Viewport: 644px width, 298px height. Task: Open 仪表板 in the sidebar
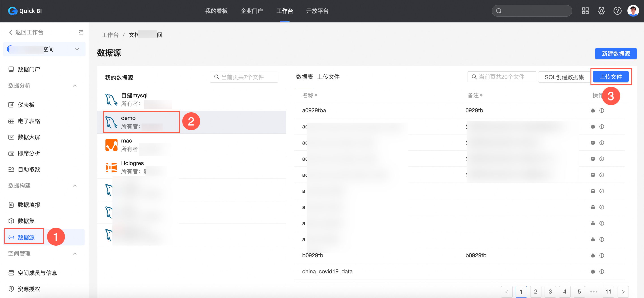pyautogui.click(x=26, y=105)
